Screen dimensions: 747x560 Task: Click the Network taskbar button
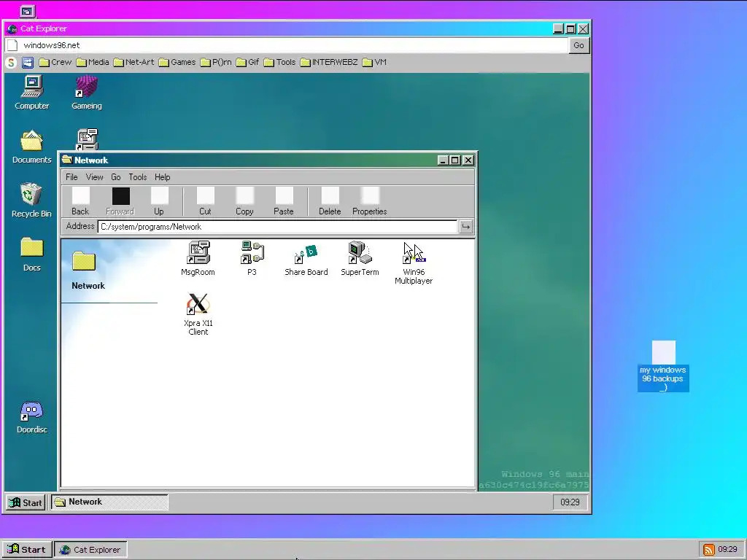109,502
